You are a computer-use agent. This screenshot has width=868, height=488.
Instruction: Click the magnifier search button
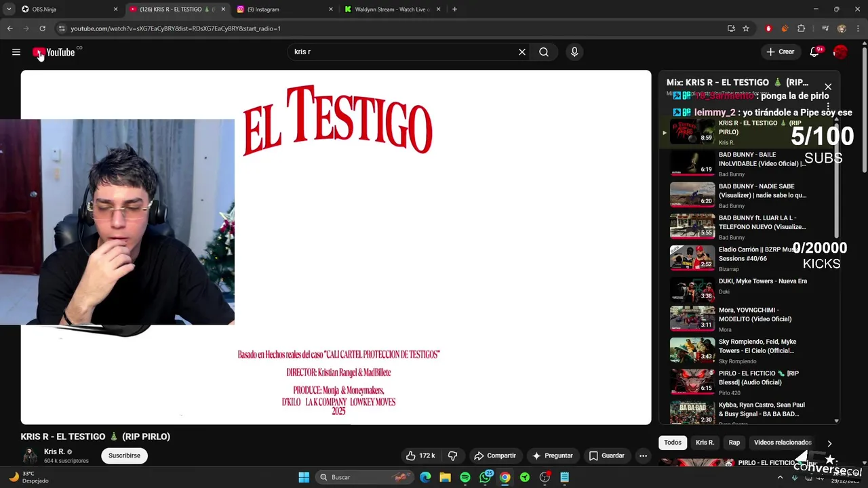(544, 52)
